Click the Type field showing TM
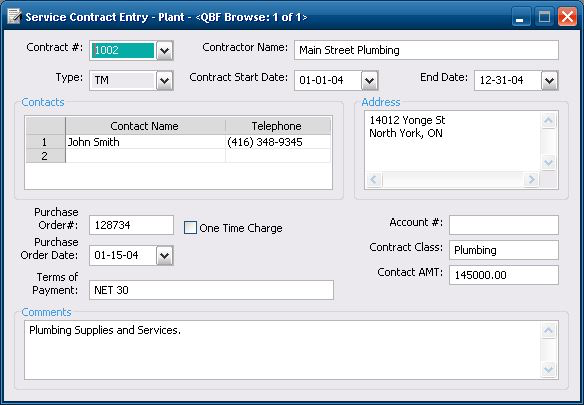584x405 pixels. tap(123, 80)
